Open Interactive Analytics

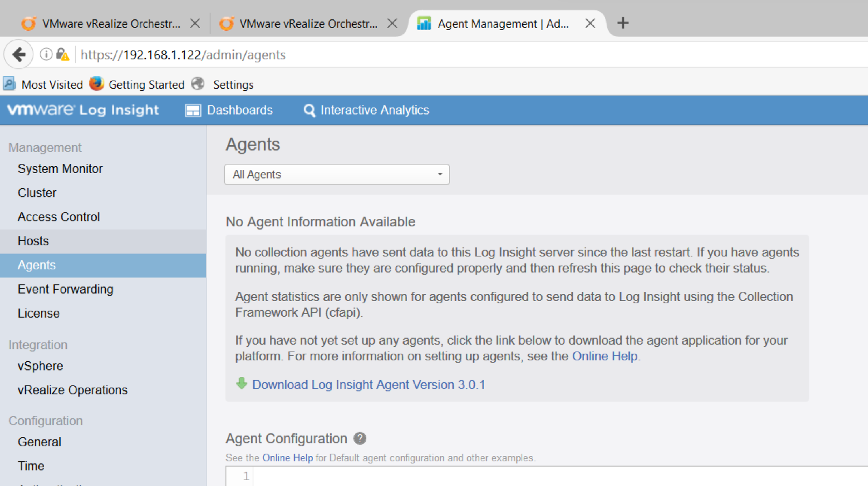click(366, 110)
